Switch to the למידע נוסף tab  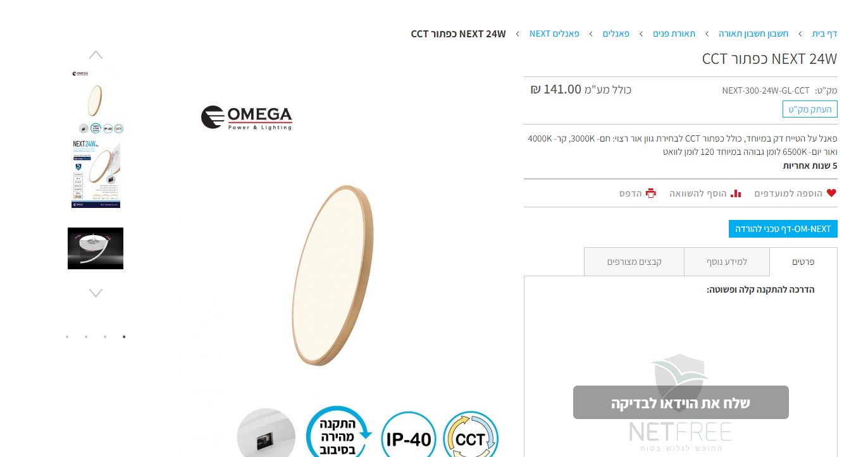[x=727, y=262]
